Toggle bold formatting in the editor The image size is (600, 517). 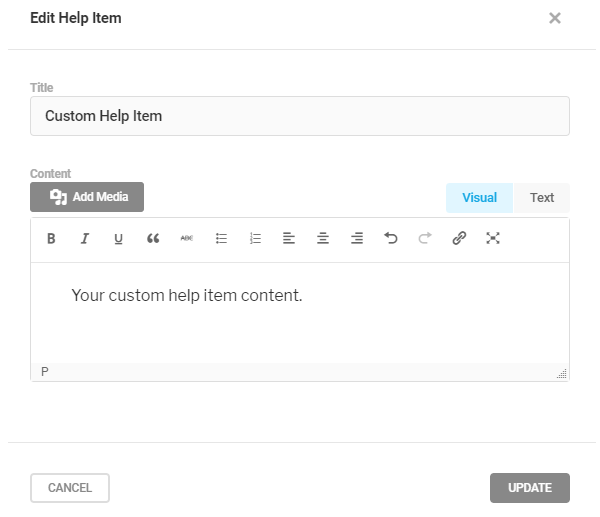click(x=51, y=238)
